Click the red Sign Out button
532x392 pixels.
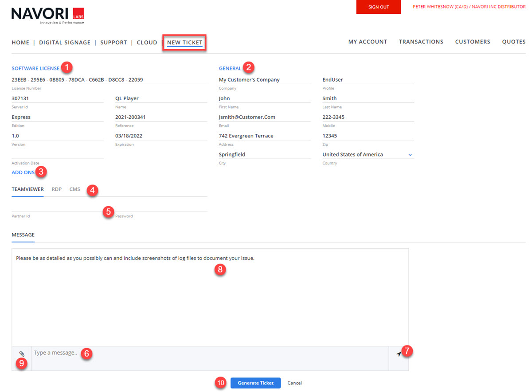point(379,7)
